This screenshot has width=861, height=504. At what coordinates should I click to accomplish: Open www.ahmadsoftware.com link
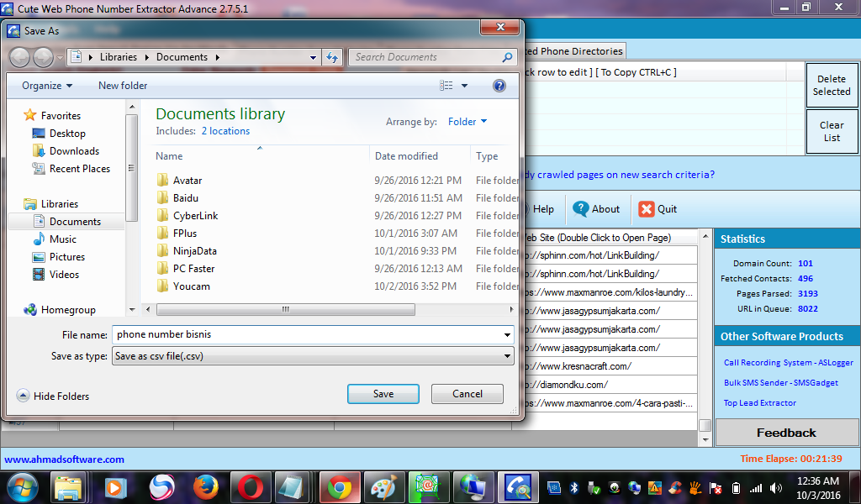pyautogui.click(x=64, y=459)
